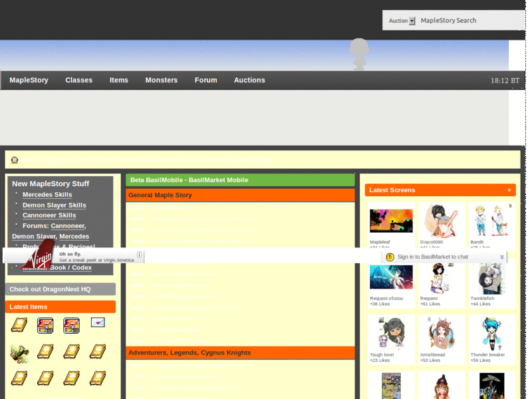Open the Monsters navigation menu
This screenshot has width=532, height=399.
click(162, 80)
